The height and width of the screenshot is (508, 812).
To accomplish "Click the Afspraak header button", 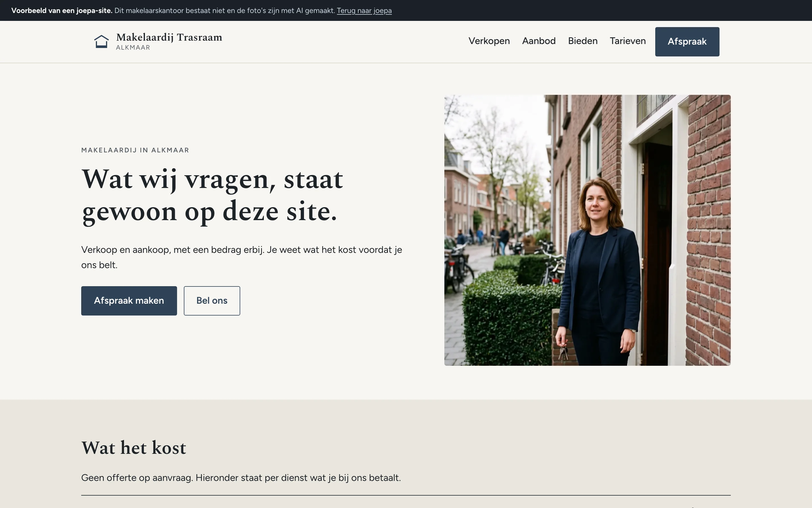I will pyautogui.click(x=687, y=42).
